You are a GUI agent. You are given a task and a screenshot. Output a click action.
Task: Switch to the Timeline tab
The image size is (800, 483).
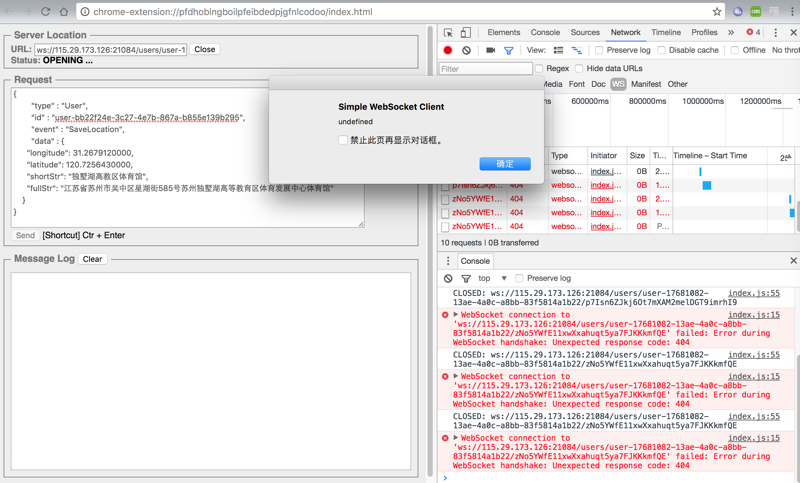[666, 32]
